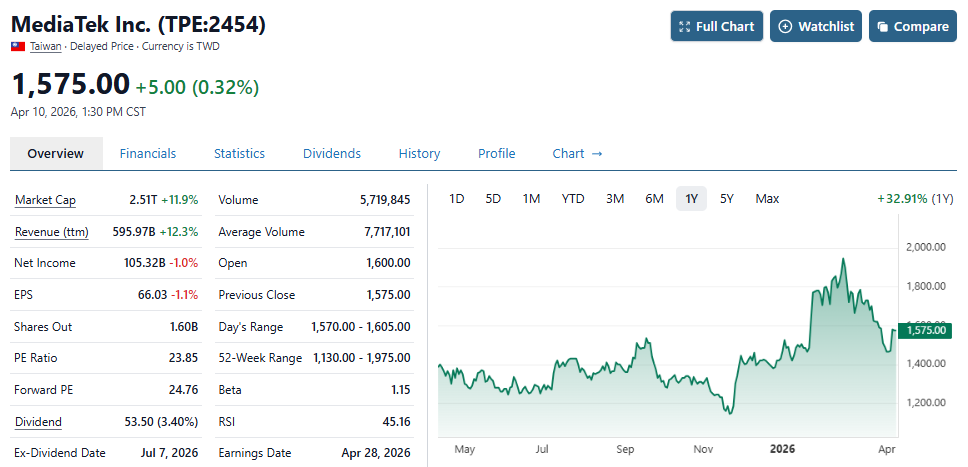Show the 5Y chart period
Viewport: 968px width, 467px height.
(727, 199)
